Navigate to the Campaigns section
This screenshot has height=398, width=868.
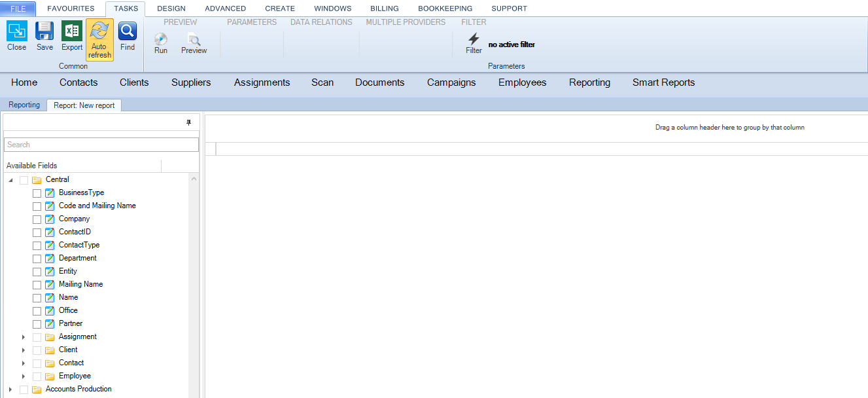[451, 82]
